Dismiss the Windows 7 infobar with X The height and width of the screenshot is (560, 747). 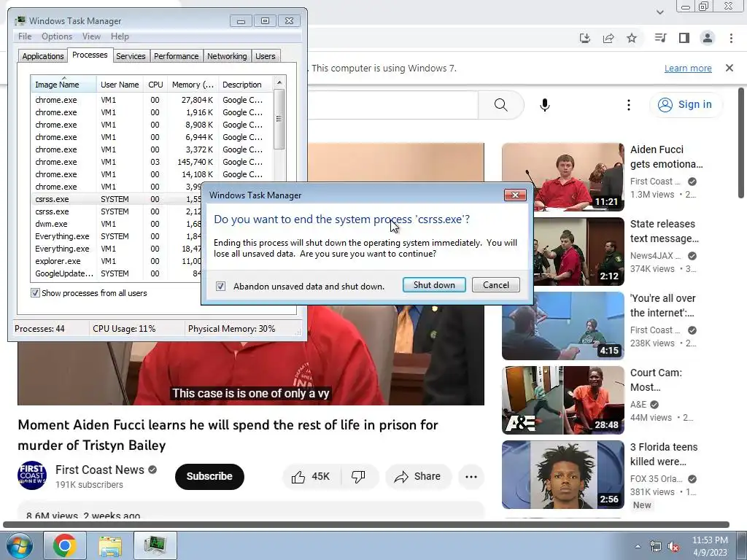coord(729,68)
